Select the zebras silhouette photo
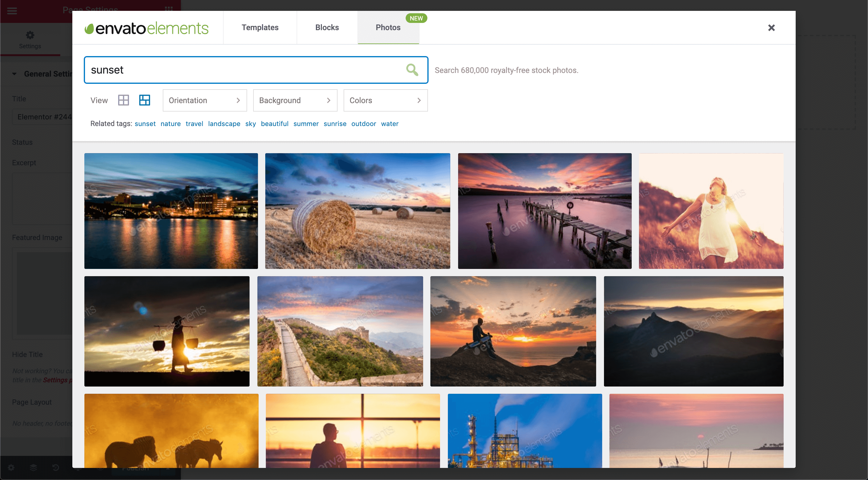868x480 pixels. 171,431
